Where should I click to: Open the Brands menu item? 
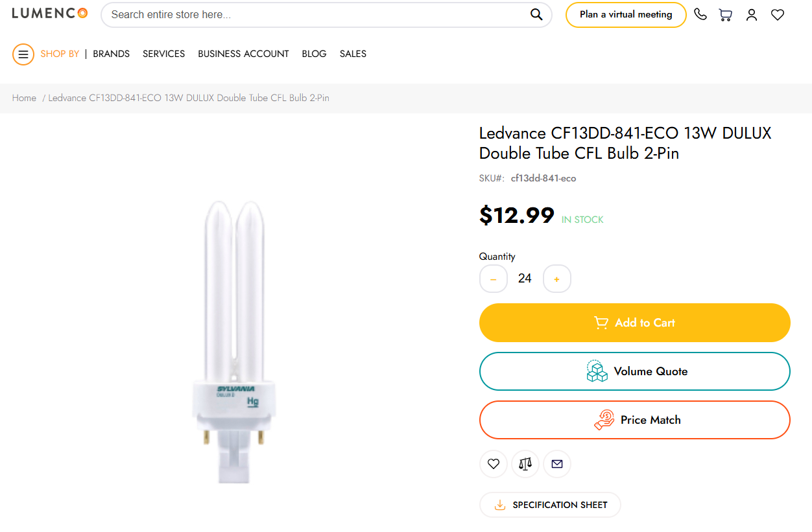[x=111, y=54]
